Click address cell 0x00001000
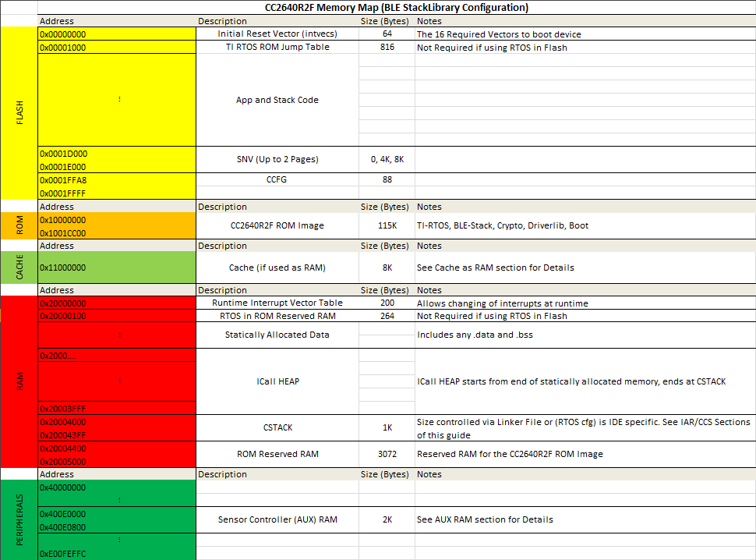Image resolution: width=756 pixels, height=560 pixels. coord(117,48)
